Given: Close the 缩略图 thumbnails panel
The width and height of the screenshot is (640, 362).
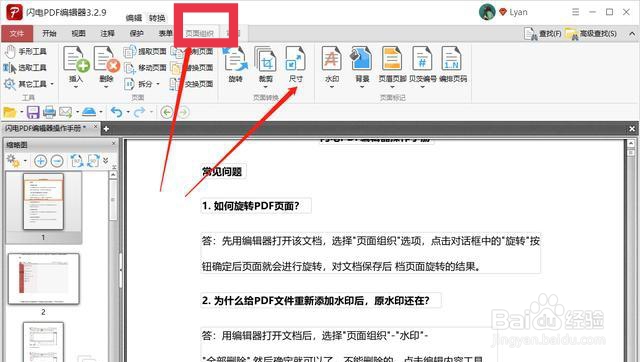Looking at the screenshot, I should click(114, 144).
